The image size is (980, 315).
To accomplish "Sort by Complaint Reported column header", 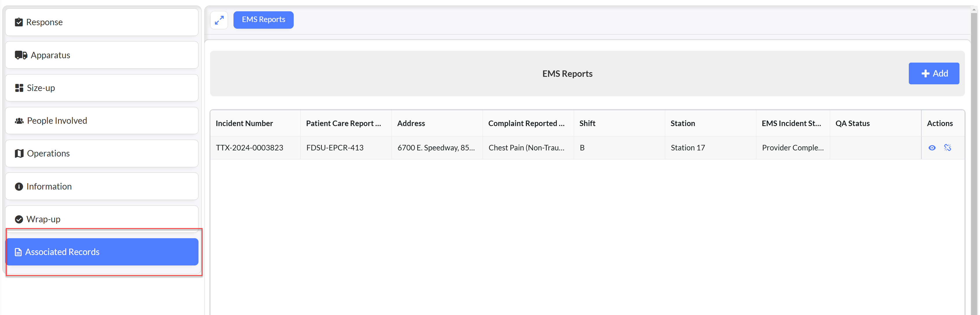I will point(528,123).
